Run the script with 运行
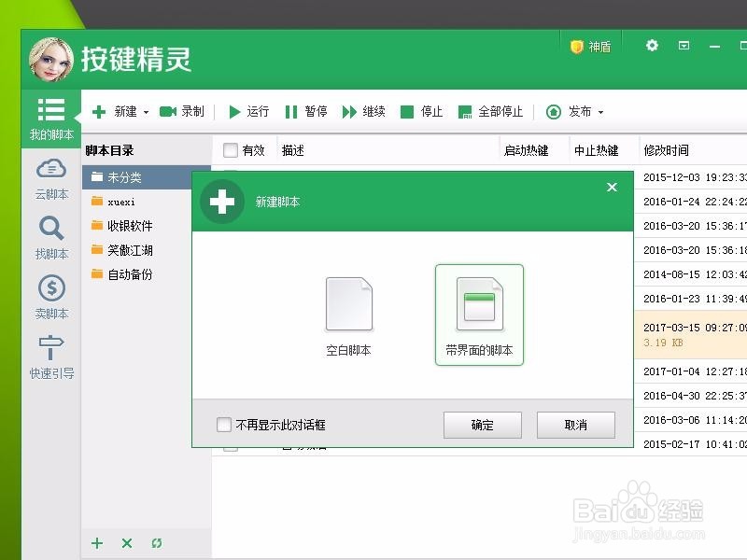The width and height of the screenshot is (747, 560). click(248, 111)
